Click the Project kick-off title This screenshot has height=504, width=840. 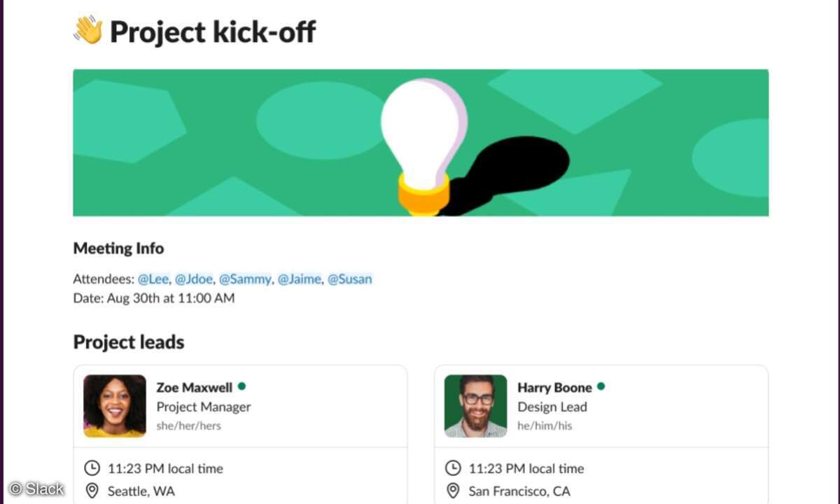213,32
